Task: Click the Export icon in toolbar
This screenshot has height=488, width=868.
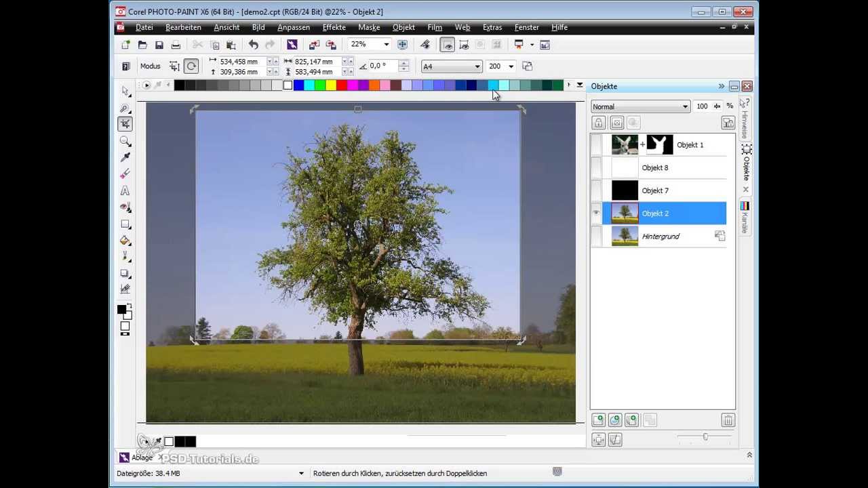Action: [x=331, y=45]
